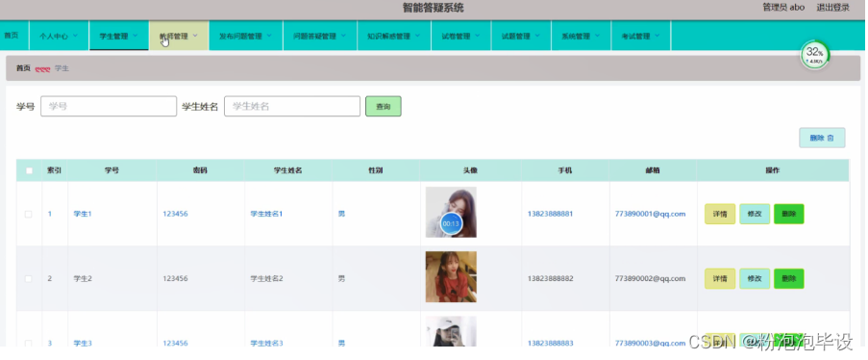Click email 773890001@qq.com
Screen dimensions: 868x360
click(x=650, y=214)
